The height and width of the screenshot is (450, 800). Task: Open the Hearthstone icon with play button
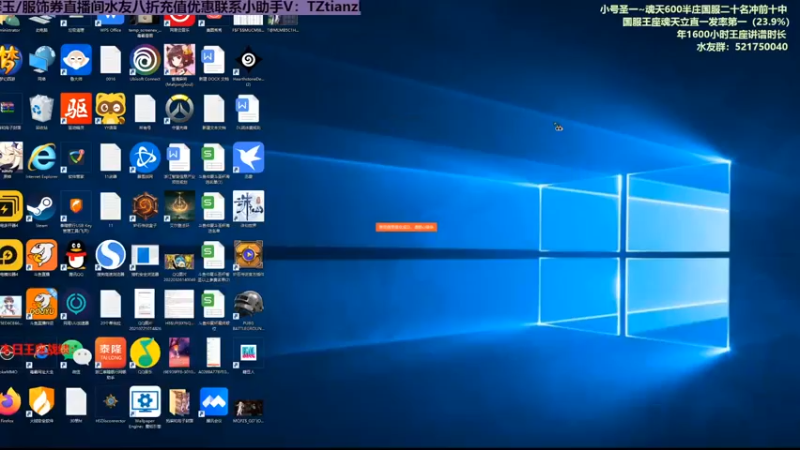click(x=248, y=255)
